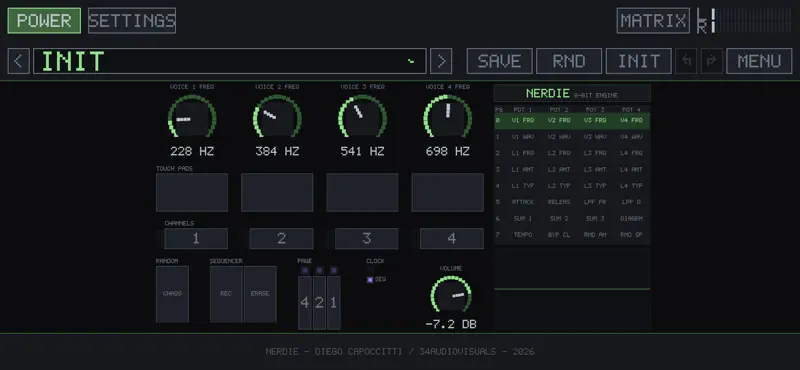This screenshot has width=800, height=370.
Task: Click the CHAOS random button
Action: pyautogui.click(x=172, y=294)
